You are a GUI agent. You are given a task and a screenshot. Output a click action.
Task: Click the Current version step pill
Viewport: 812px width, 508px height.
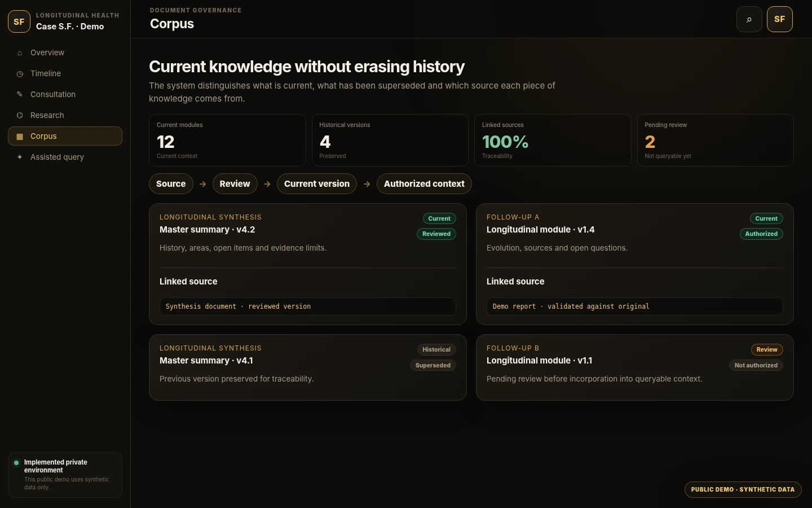point(317,183)
